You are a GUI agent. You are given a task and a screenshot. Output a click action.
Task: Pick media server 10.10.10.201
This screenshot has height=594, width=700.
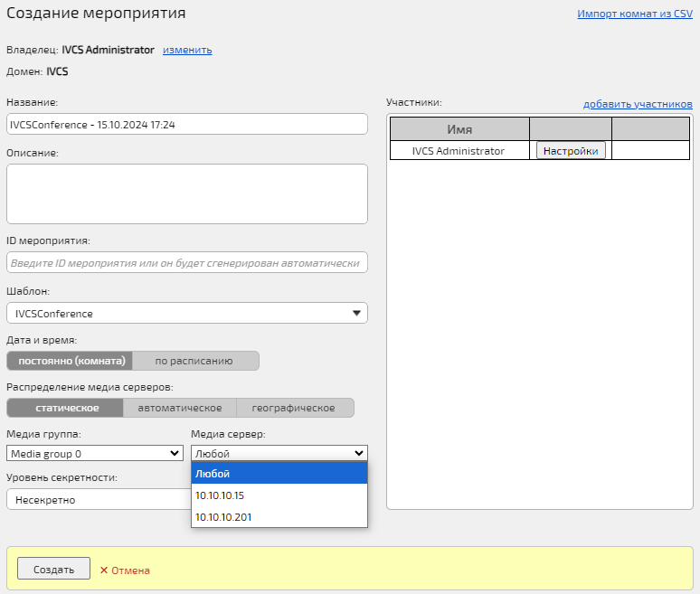[279, 517]
